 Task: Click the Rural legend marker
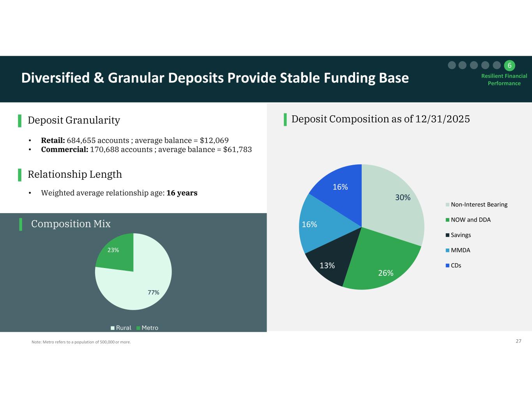click(113, 328)
